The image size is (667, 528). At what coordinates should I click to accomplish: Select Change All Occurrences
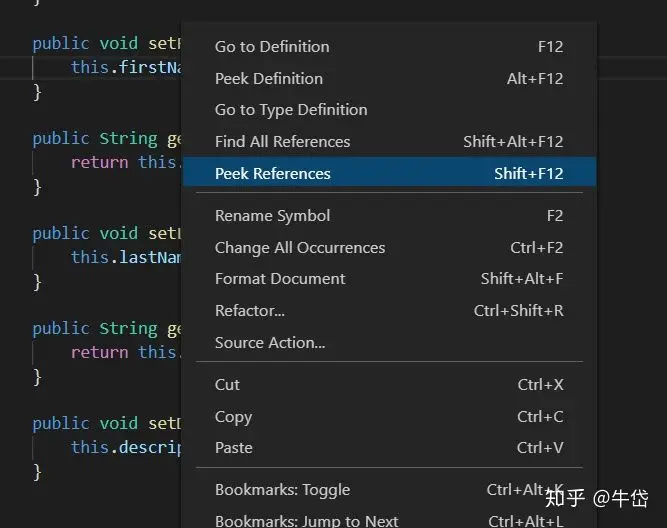tap(299, 248)
